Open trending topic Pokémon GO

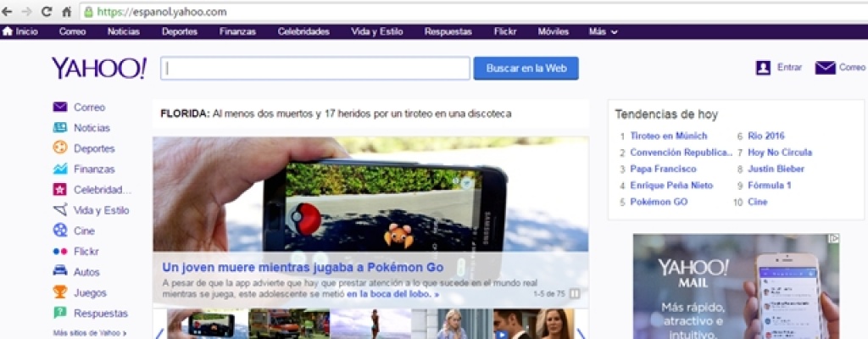pos(659,203)
